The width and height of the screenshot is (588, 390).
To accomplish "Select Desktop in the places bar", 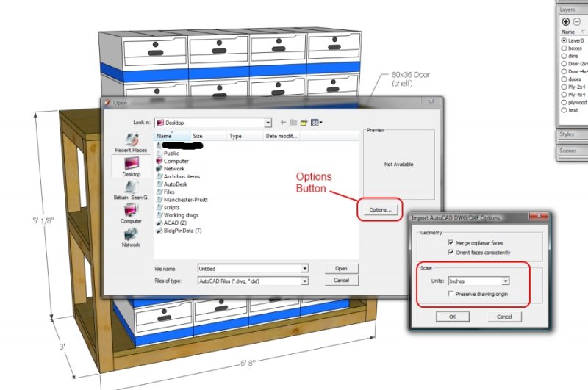I will pos(131,166).
